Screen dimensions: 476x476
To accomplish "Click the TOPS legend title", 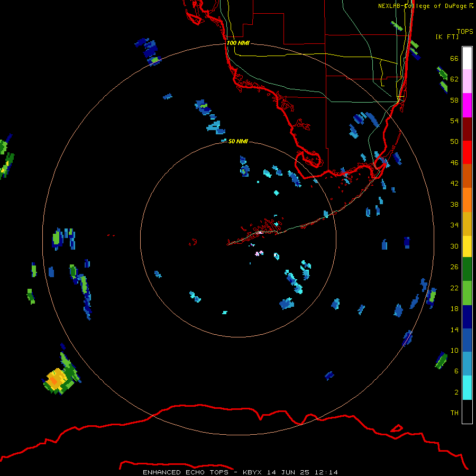I will [465, 32].
